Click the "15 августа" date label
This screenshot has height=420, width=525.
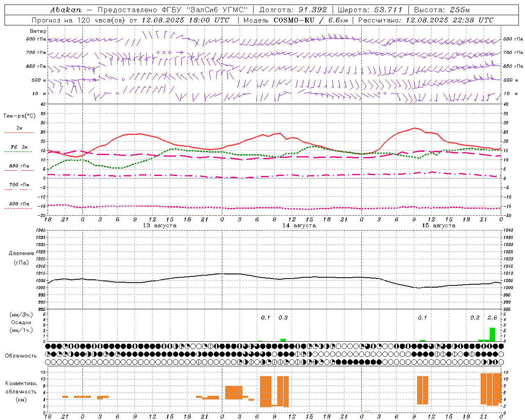[438, 226]
